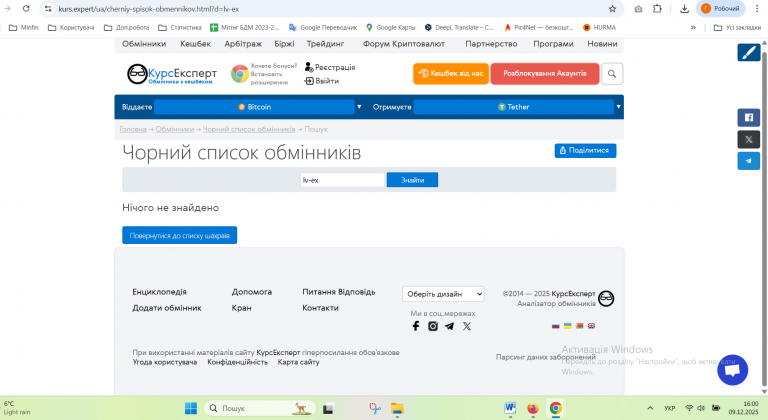Open Угода користувача link
Image resolution: width=768 pixels, height=420 pixels.
pyautogui.click(x=165, y=362)
